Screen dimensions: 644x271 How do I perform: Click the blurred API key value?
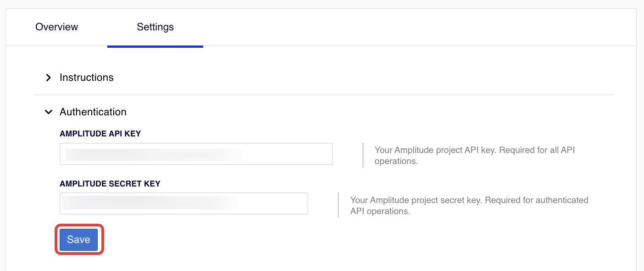coord(154,154)
